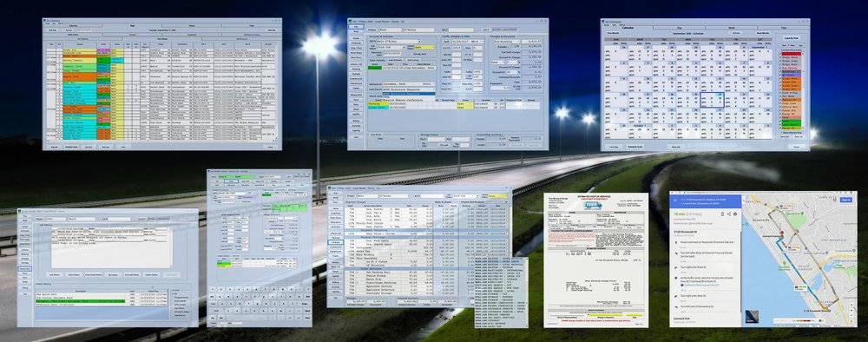This screenshot has width=868, height=342.
Task: Select step 'Turn left onto S Clementine St'
Action: click(x=697, y=306)
